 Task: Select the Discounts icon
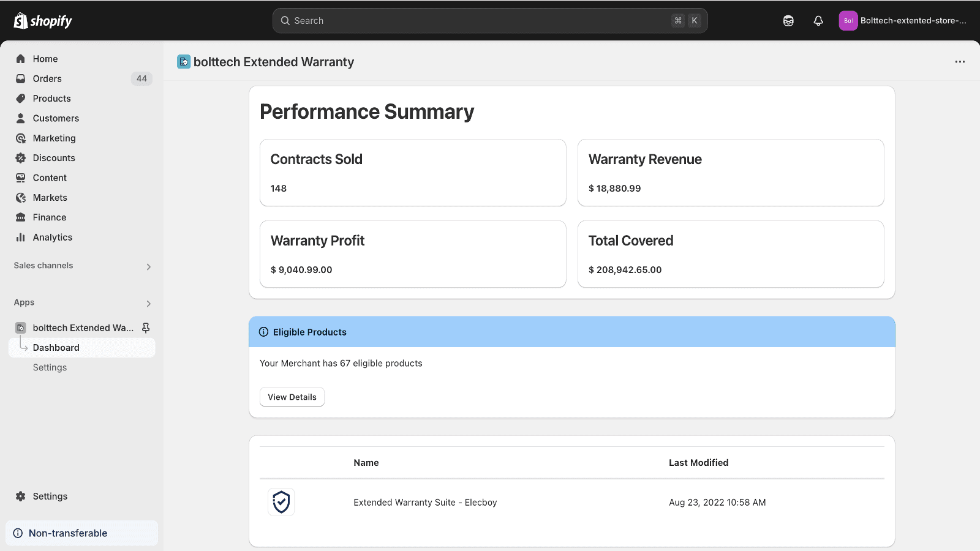pyautogui.click(x=20, y=157)
